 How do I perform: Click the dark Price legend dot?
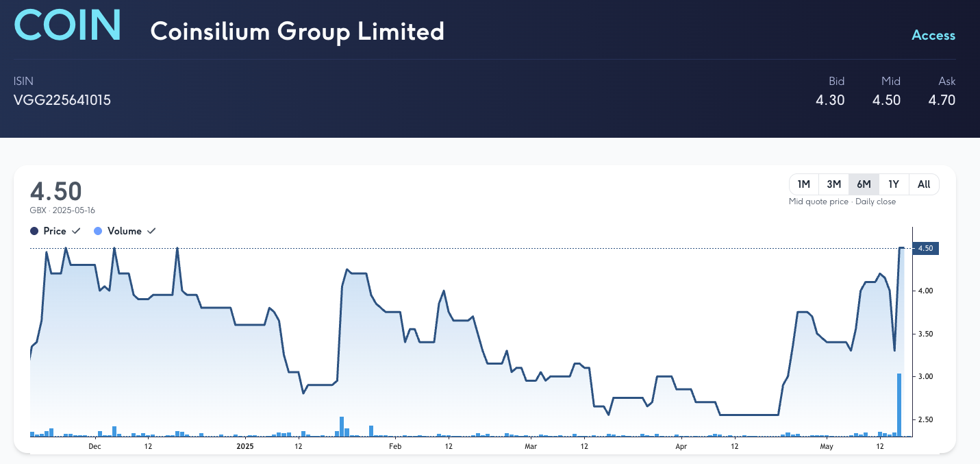click(x=34, y=231)
